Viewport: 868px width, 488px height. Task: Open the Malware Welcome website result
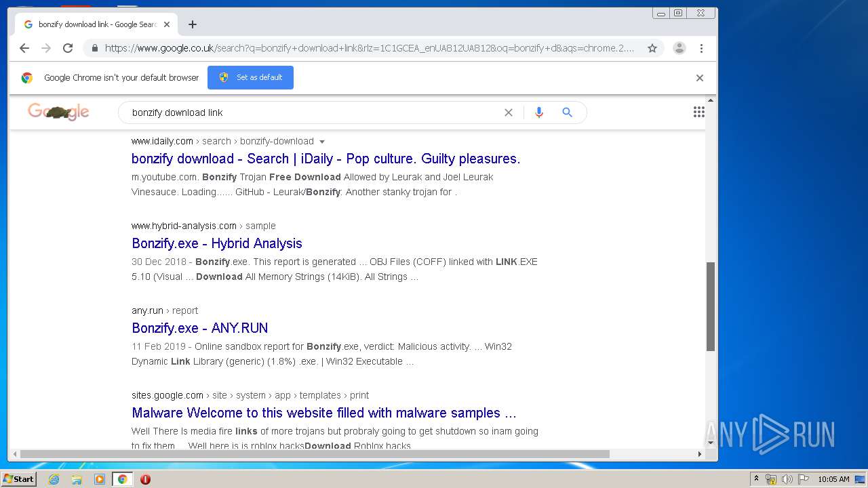pos(324,413)
